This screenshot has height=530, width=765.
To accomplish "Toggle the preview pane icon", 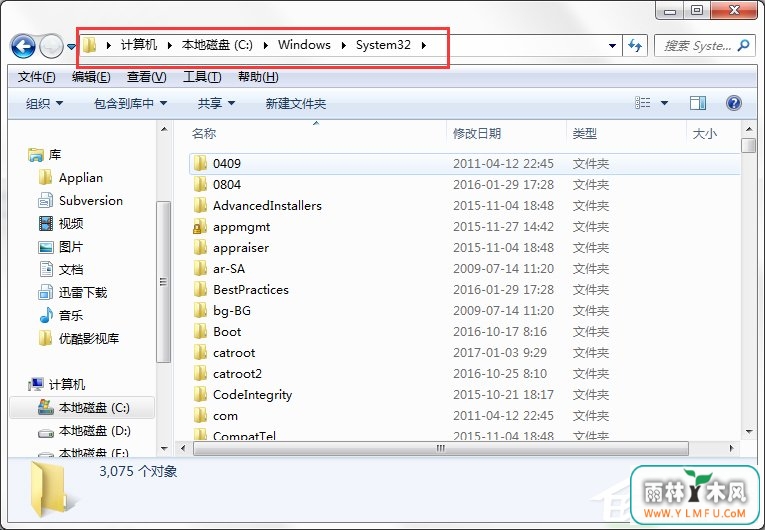I will point(698,103).
